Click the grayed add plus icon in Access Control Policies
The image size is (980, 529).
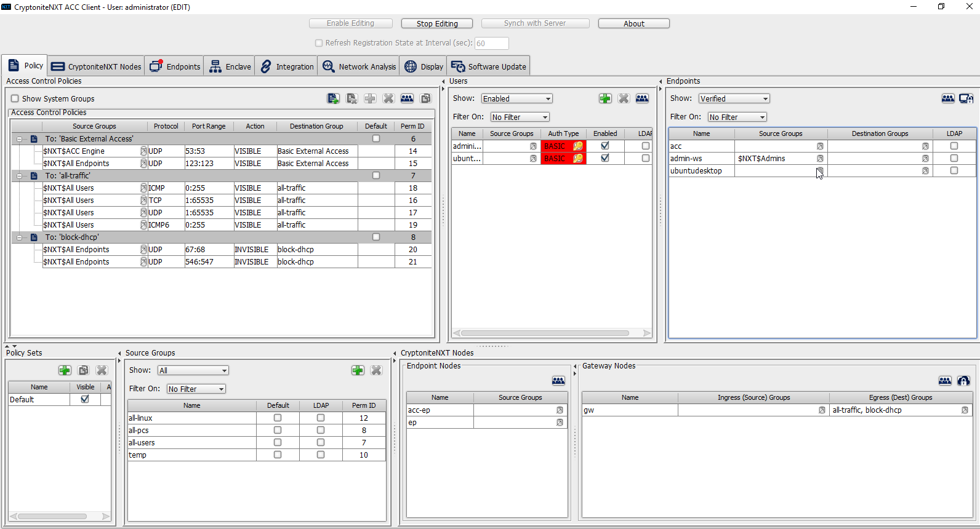tap(370, 98)
